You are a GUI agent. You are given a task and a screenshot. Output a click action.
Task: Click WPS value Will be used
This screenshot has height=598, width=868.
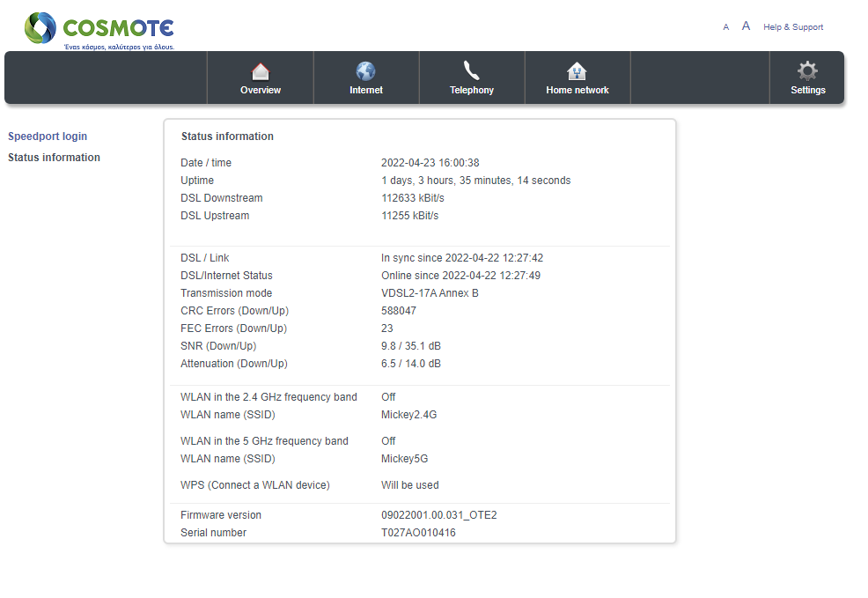[x=409, y=485]
